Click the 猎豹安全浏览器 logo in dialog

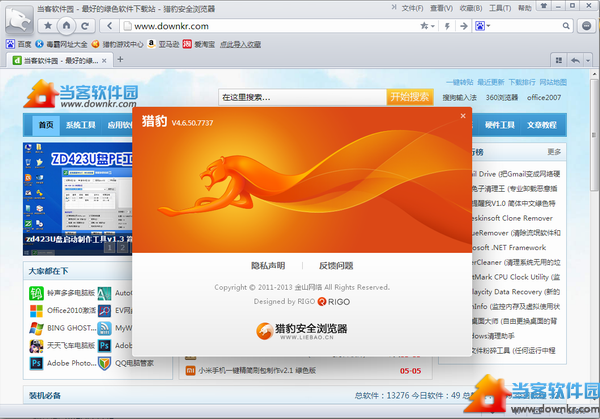coord(302,331)
